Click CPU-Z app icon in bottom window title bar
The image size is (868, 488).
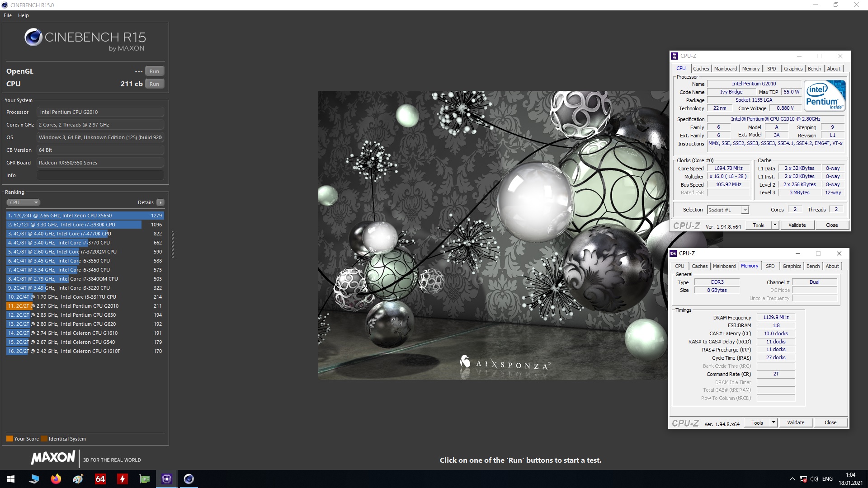coord(673,253)
